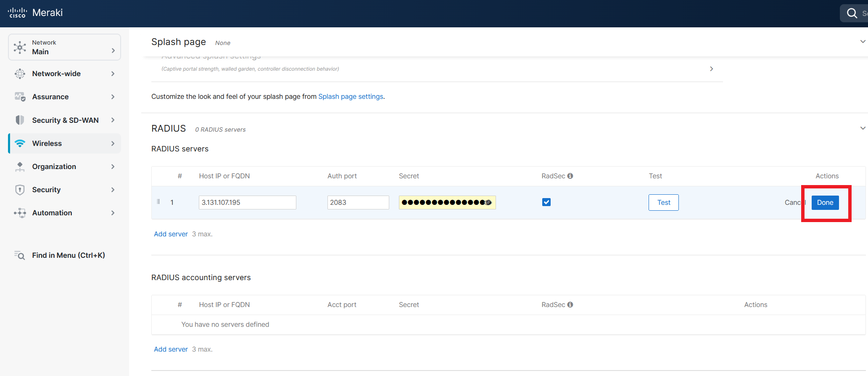
Task: Click the Auth port column header
Action: 342,176
